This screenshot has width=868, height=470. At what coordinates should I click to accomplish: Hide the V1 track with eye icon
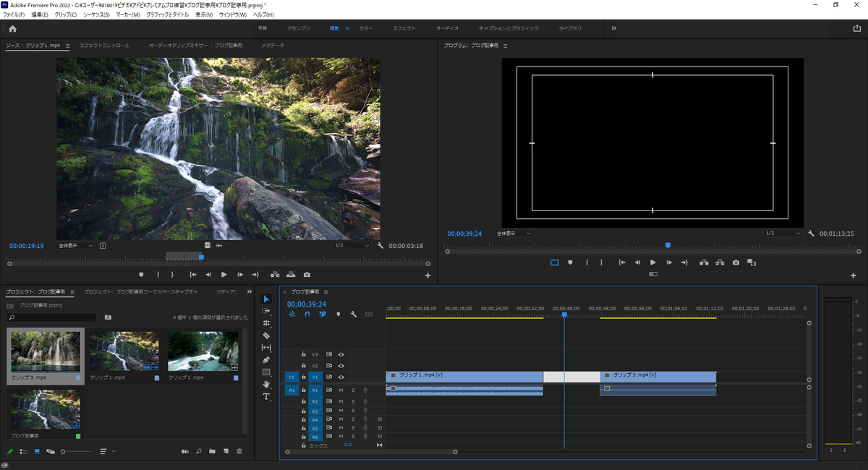click(x=341, y=377)
